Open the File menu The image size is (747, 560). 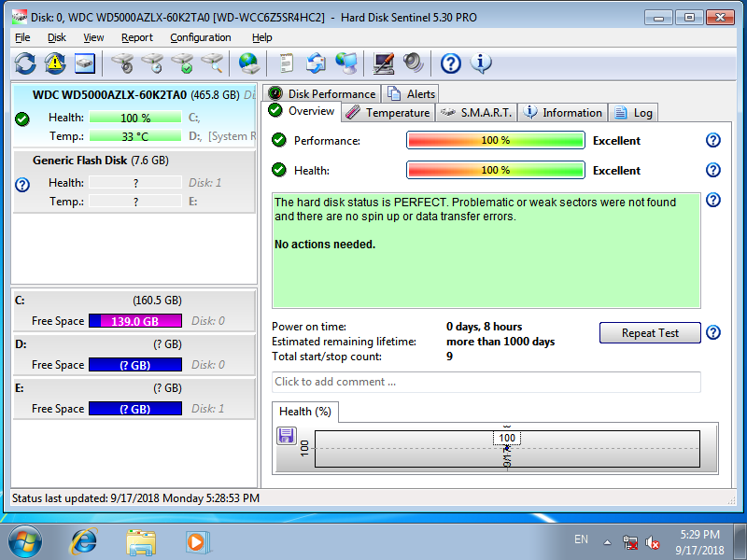coord(22,37)
